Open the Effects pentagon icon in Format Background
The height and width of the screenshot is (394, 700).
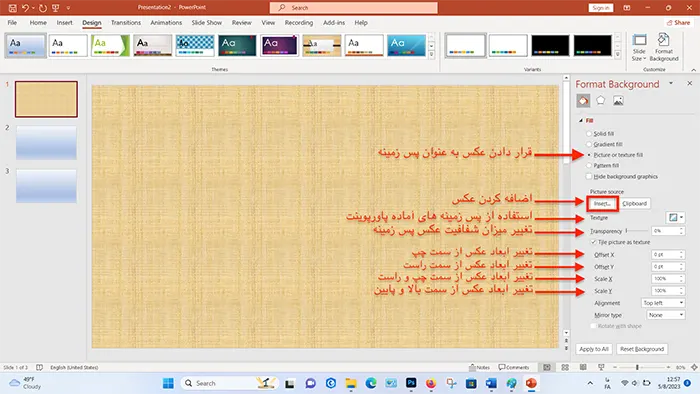[x=600, y=101]
